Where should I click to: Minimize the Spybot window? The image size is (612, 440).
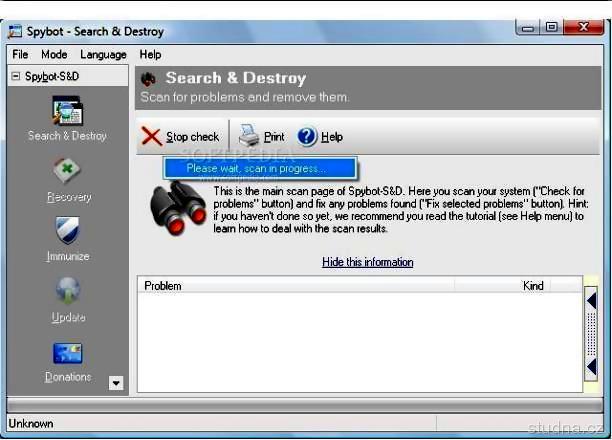click(528, 28)
